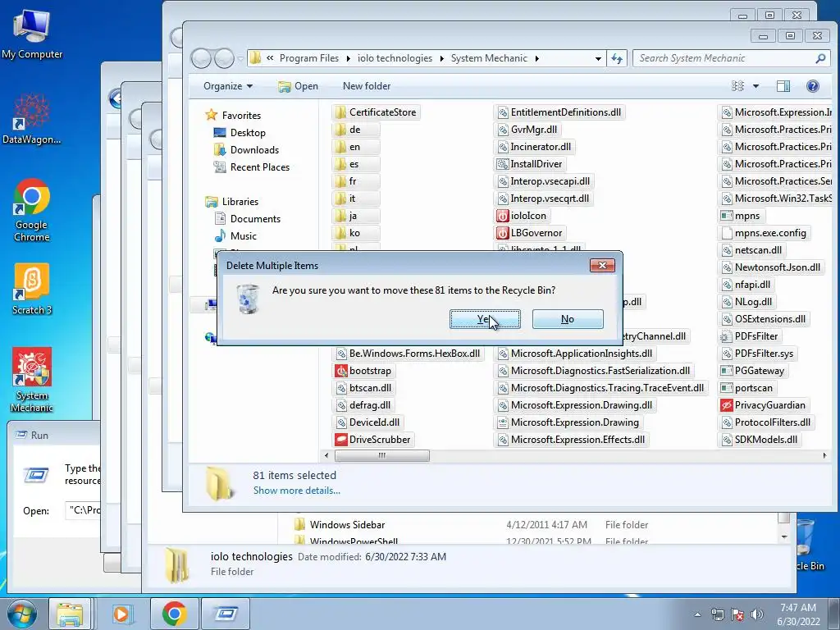Click the Windows Start orb
This screenshot has width=840, height=630.
[21, 614]
